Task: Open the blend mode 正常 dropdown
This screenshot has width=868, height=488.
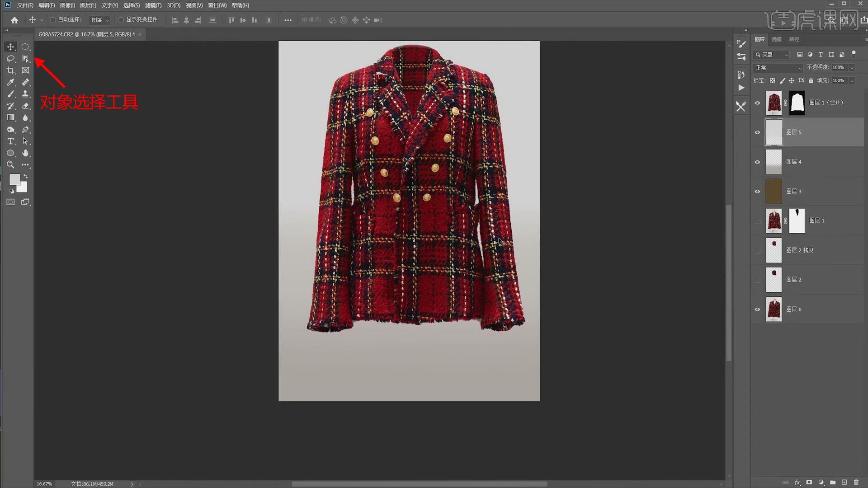Action: (x=778, y=68)
